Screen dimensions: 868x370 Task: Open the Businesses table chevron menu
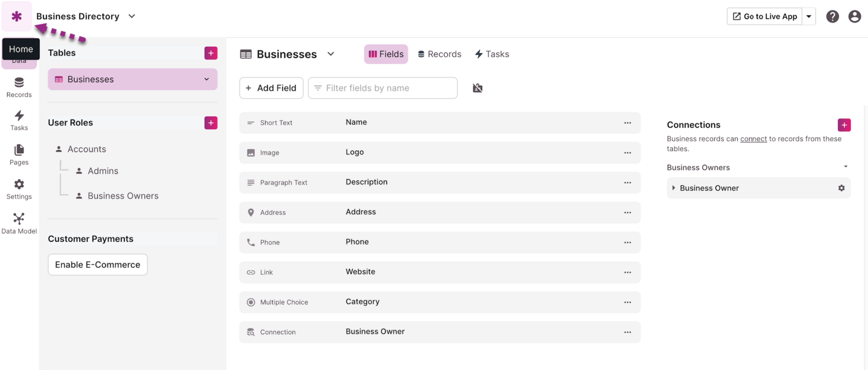pyautogui.click(x=205, y=79)
